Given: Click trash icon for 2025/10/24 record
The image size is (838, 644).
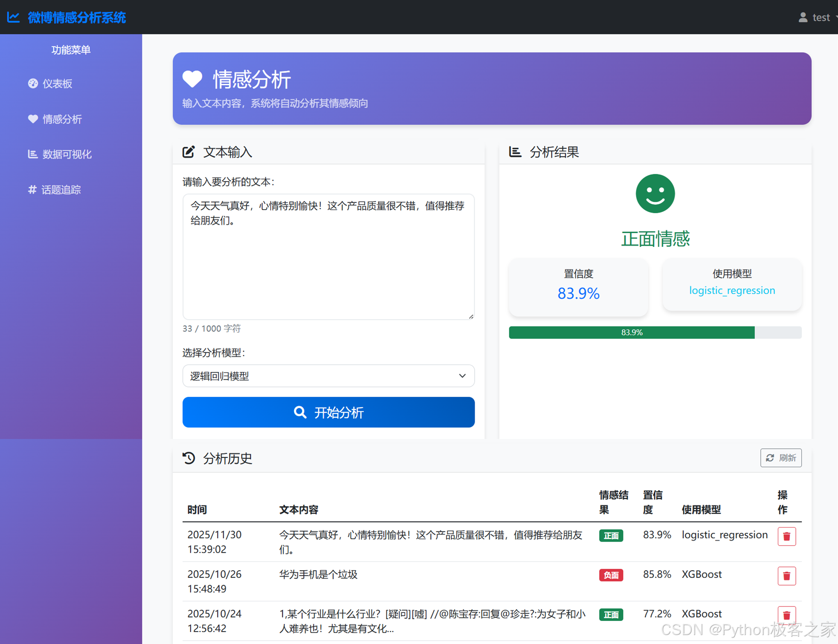Looking at the screenshot, I should tap(786, 615).
